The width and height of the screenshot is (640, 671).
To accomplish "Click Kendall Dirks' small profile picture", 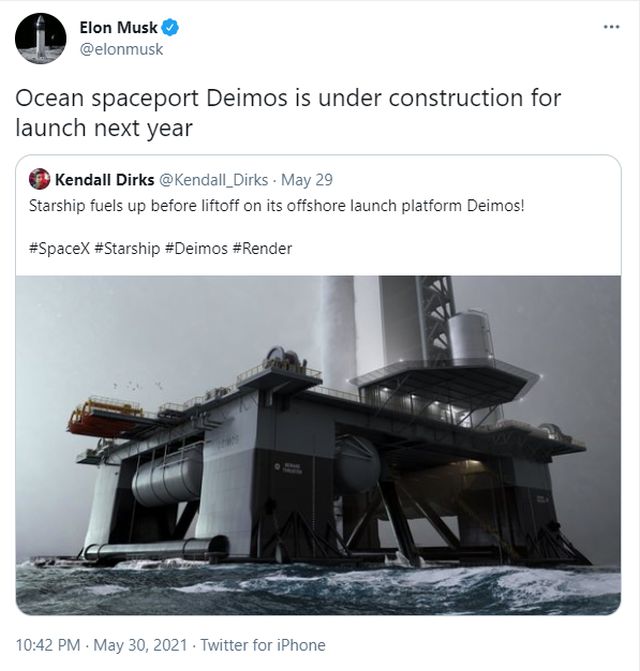I will [x=39, y=180].
